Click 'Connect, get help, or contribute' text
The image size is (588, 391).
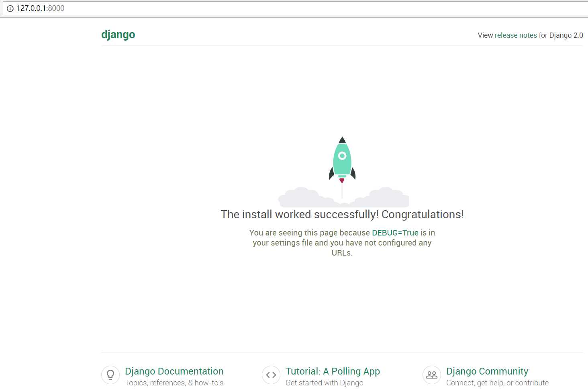pyautogui.click(x=497, y=383)
